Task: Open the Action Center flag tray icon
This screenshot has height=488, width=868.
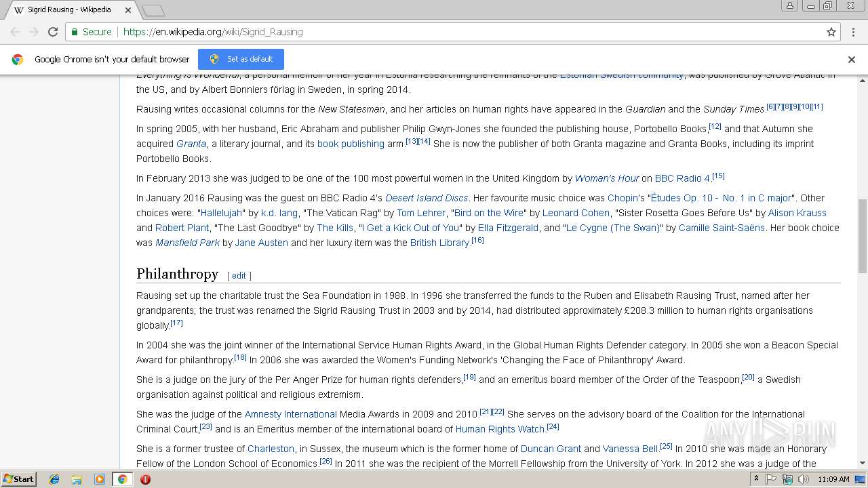Action: [x=771, y=479]
